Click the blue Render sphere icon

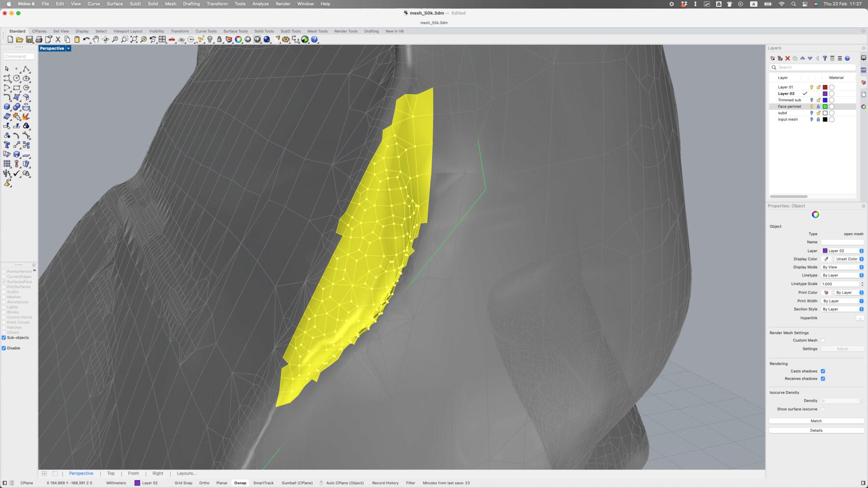(x=267, y=40)
